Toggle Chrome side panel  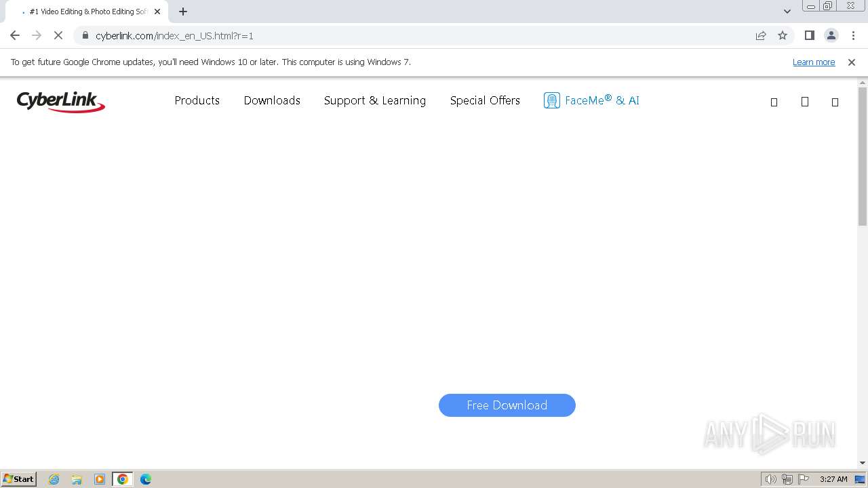(x=810, y=35)
